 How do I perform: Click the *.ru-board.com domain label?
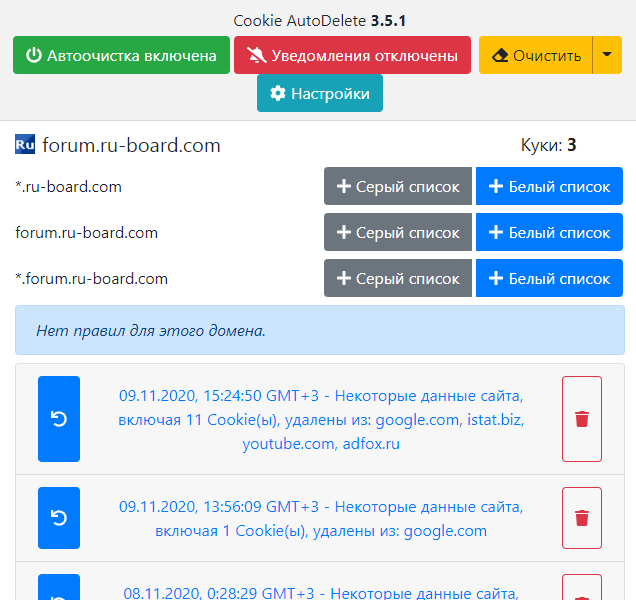[69, 187]
